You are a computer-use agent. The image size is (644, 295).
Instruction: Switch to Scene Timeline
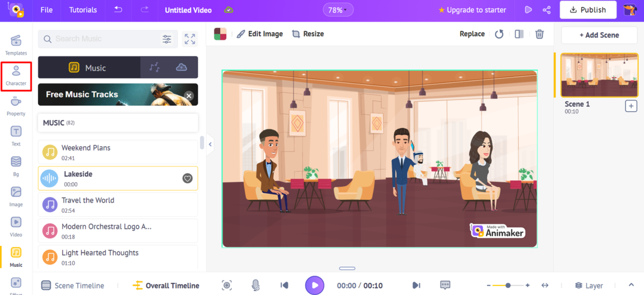[73, 286]
